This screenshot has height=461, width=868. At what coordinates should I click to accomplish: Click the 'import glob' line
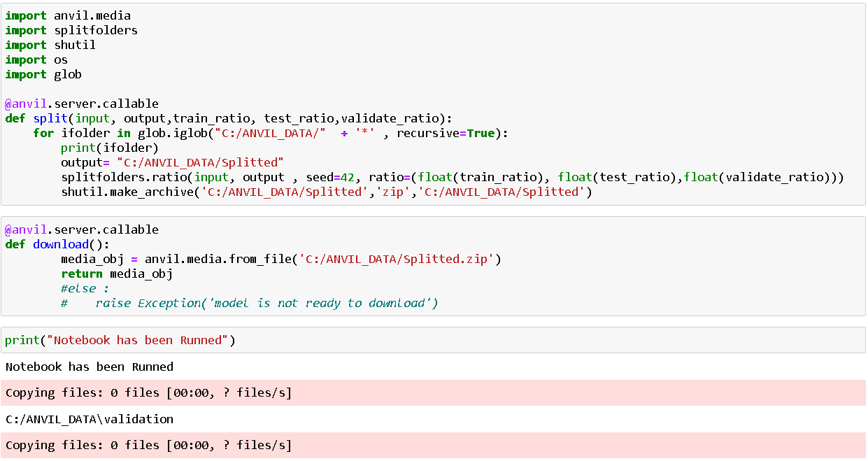click(x=43, y=74)
